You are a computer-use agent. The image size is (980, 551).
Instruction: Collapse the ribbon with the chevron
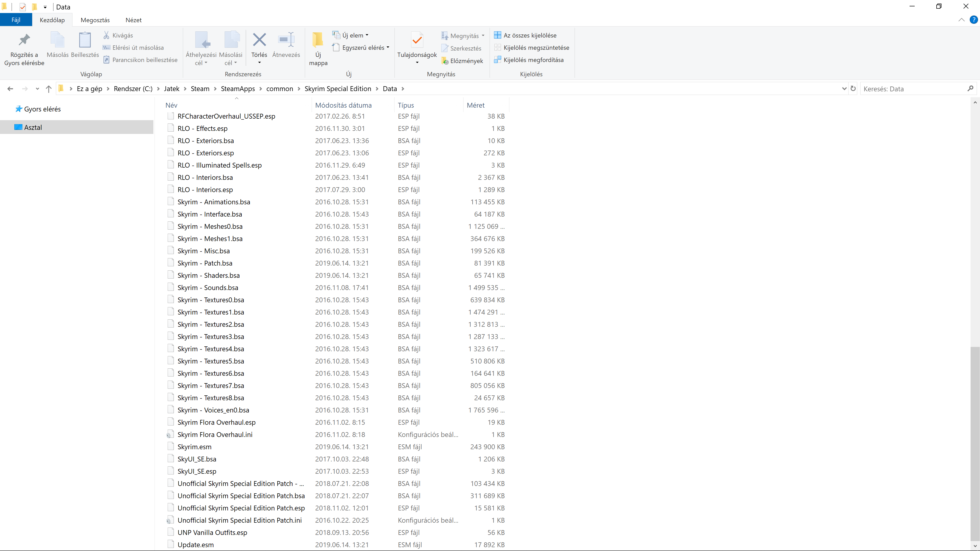click(961, 20)
